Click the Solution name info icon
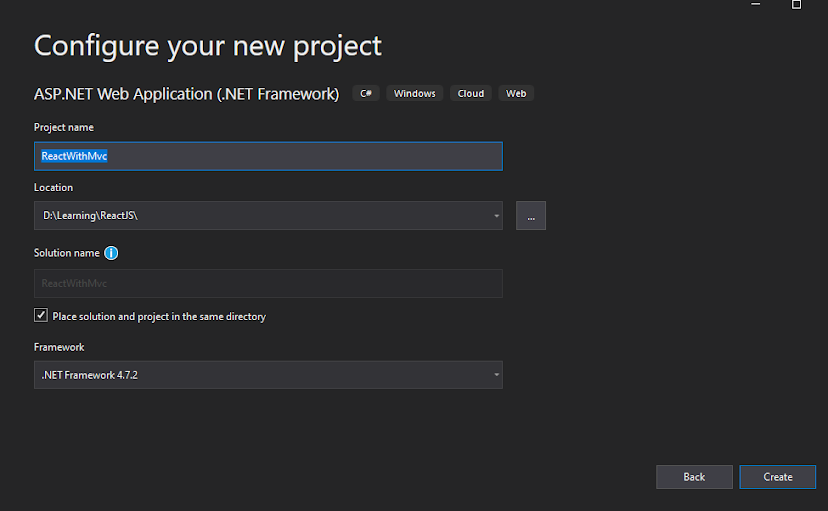The image size is (828, 511). point(111,253)
